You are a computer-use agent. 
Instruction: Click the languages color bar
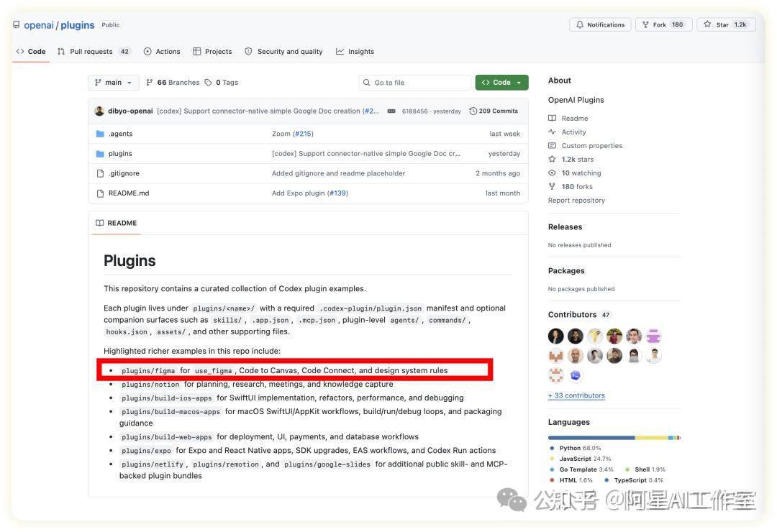(x=614, y=438)
